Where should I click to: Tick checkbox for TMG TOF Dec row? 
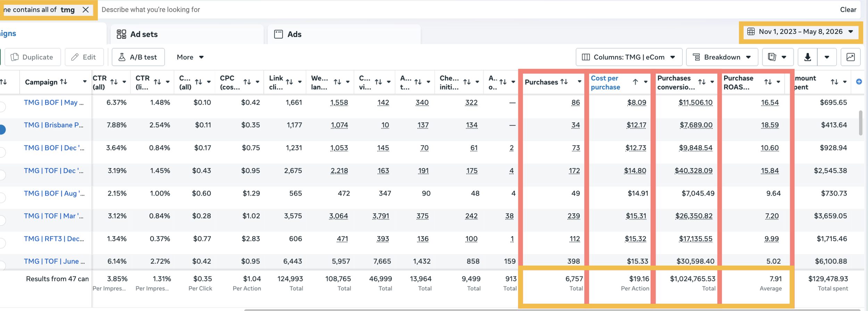point(2,175)
